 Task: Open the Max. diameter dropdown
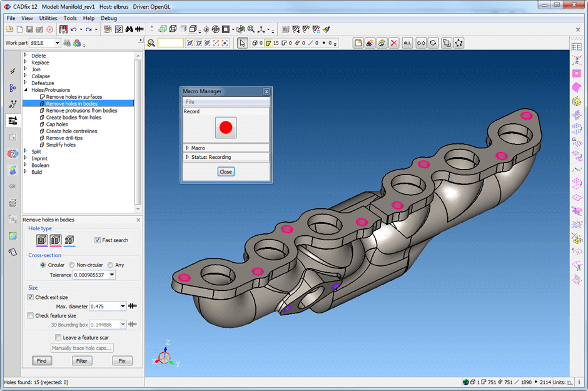click(123, 307)
